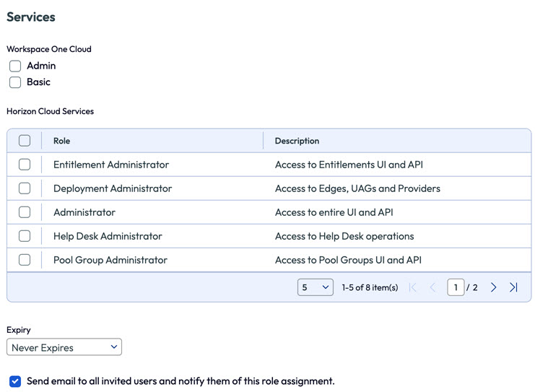This screenshot has height=392, width=535.
Task: Click 'Access to Help Desk operations' description
Action: [x=344, y=237]
